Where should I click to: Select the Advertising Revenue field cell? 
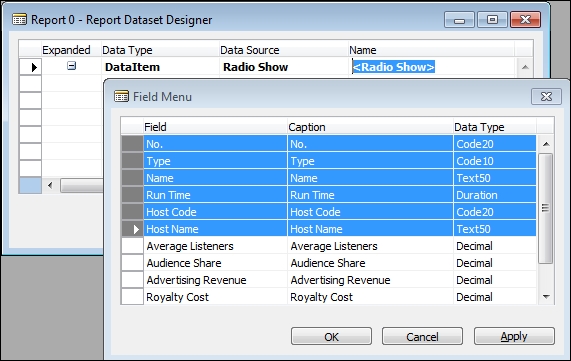tap(215, 280)
